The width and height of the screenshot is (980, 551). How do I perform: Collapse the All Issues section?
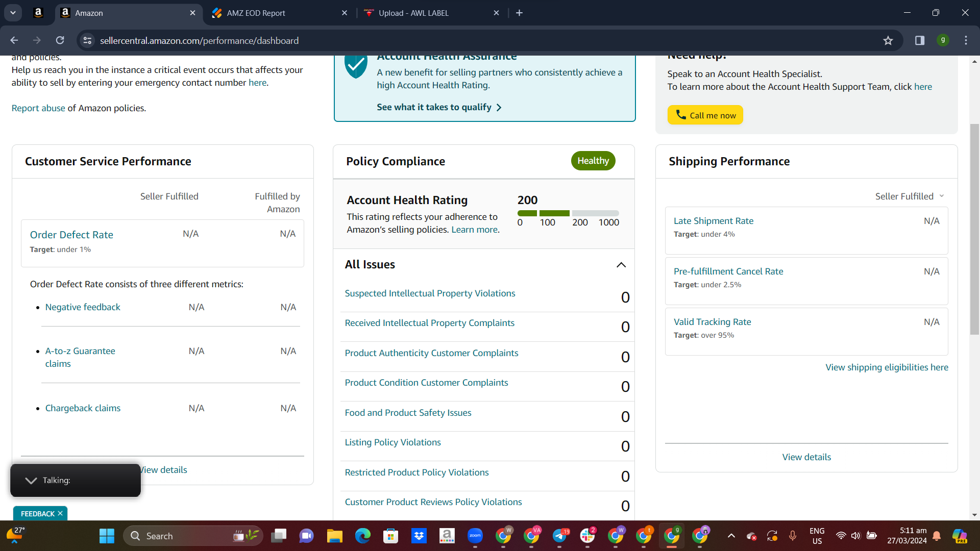point(621,265)
